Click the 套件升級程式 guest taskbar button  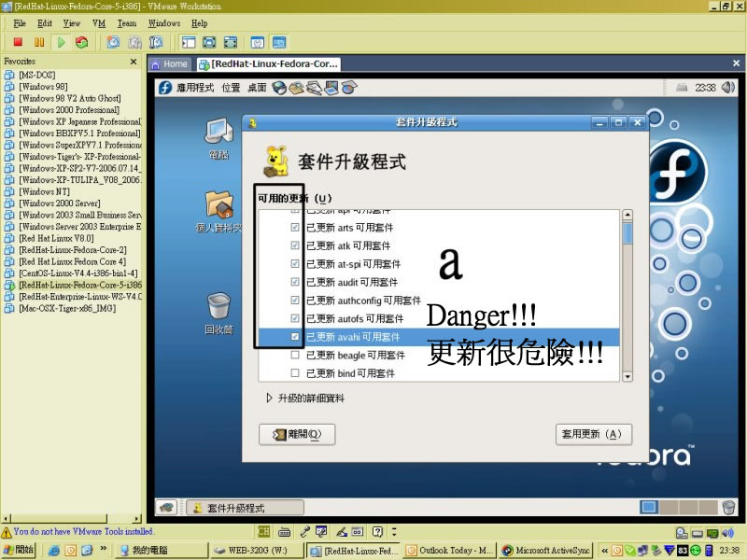(x=245, y=508)
